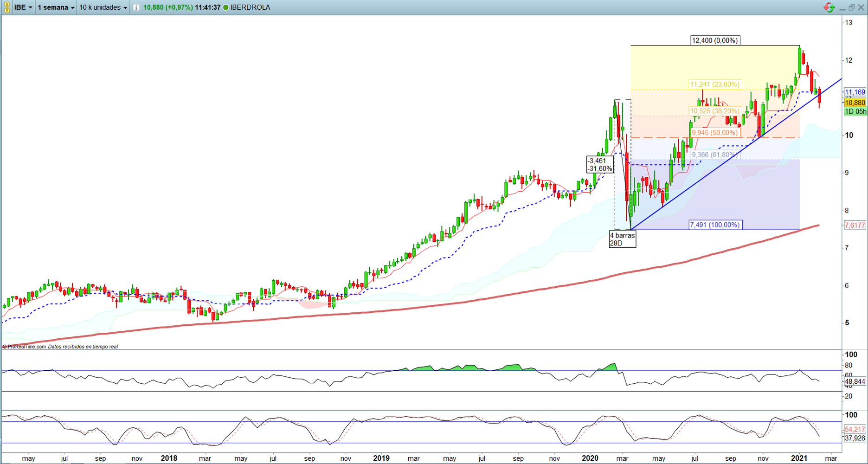Click the 11,169 blue price axis label
Viewport: 868px width, 464px height.
855,92
